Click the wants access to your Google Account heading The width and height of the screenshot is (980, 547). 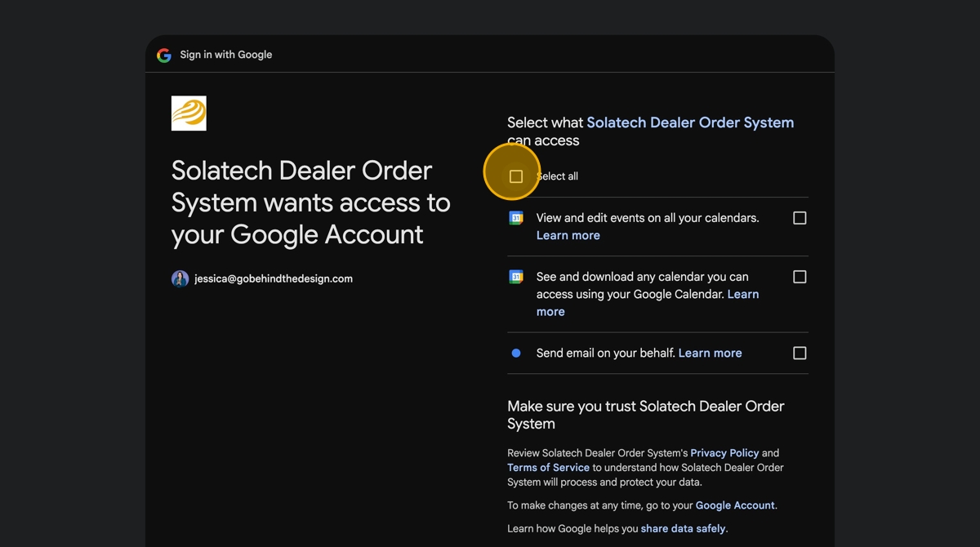311,202
